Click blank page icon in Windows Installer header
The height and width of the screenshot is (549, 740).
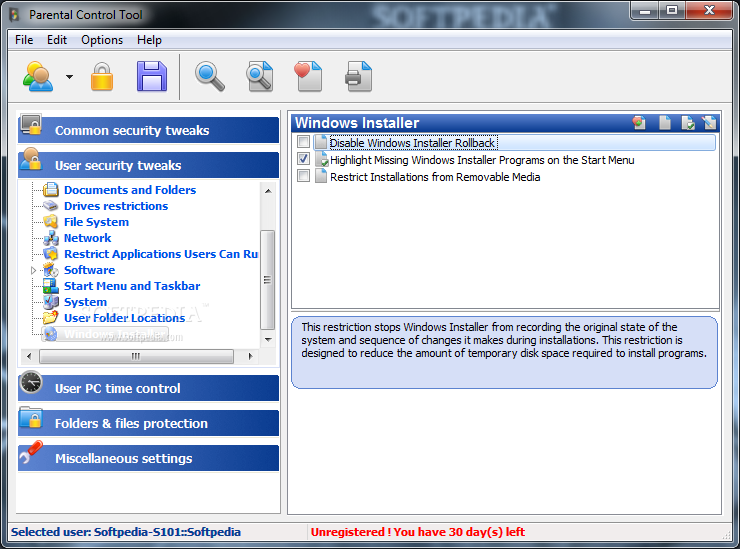coord(664,123)
